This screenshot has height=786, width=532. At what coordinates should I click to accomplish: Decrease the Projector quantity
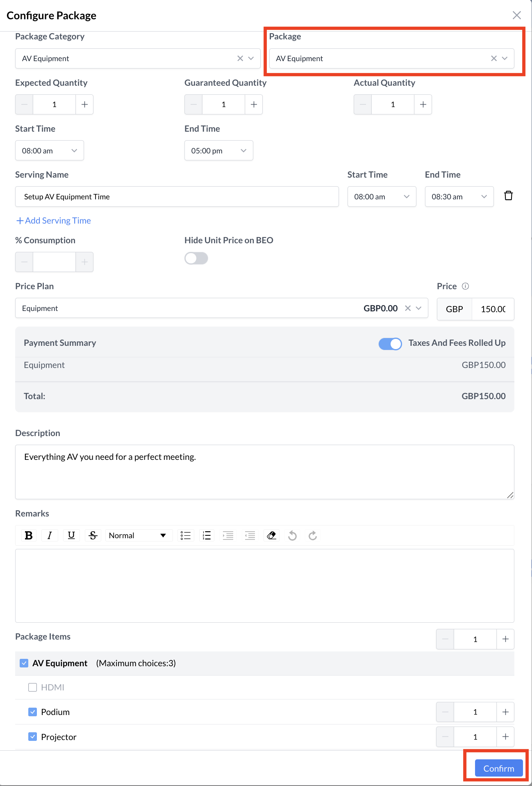click(445, 737)
